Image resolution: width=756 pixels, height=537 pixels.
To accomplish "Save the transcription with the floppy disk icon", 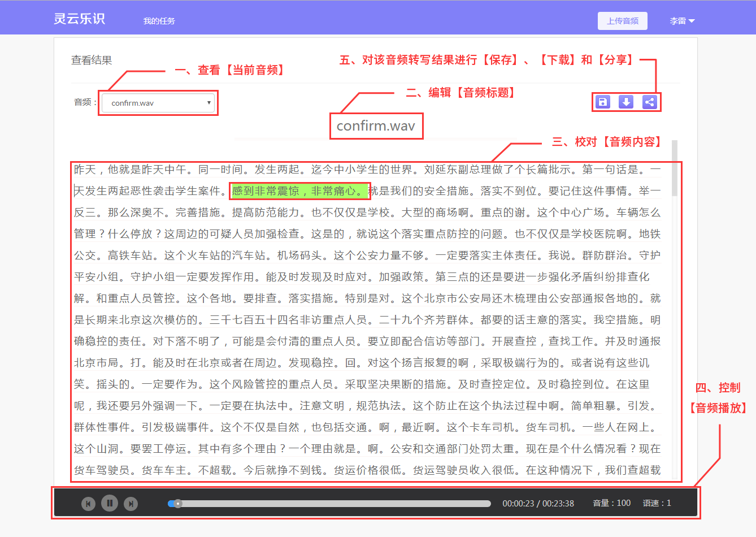I will (603, 102).
